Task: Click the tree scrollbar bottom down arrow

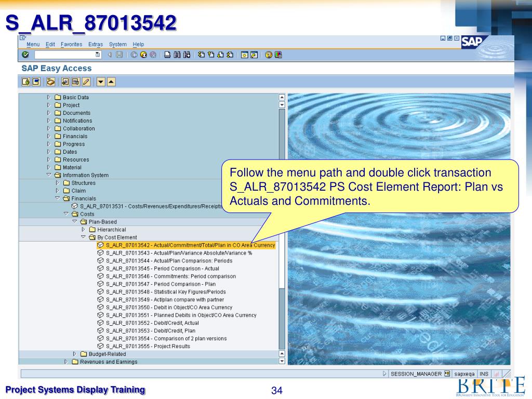Action: 282,361
